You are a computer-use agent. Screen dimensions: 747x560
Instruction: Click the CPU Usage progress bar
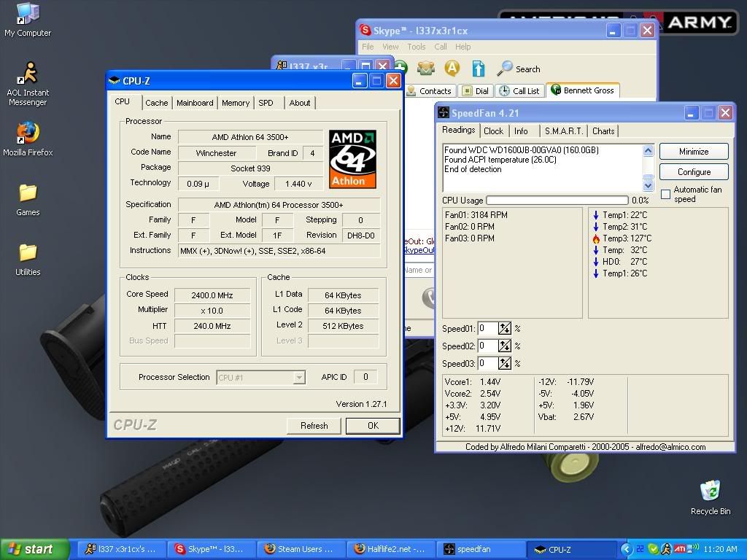[x=557, y=200]
